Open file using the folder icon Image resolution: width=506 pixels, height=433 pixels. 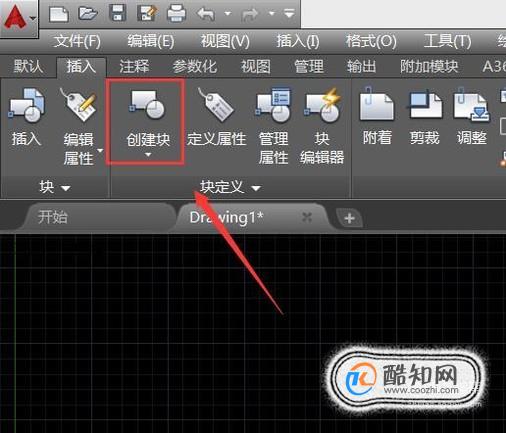(88, 14)
